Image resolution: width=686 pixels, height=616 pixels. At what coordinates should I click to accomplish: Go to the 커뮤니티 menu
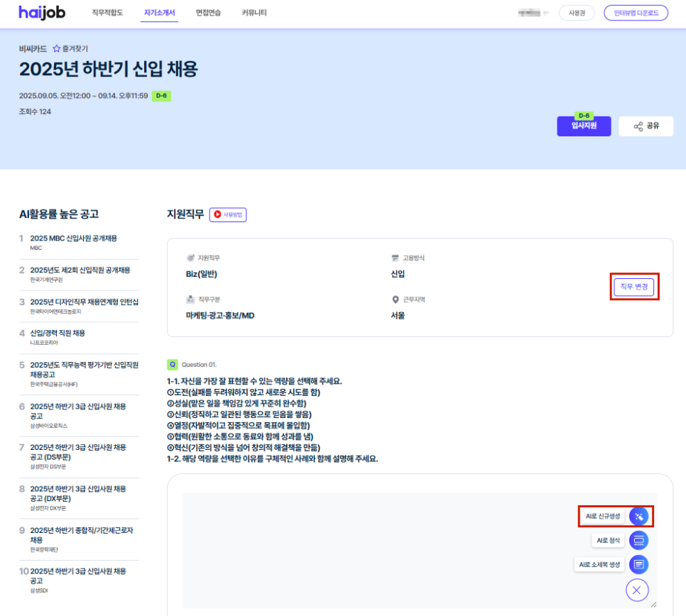(254, 13)
